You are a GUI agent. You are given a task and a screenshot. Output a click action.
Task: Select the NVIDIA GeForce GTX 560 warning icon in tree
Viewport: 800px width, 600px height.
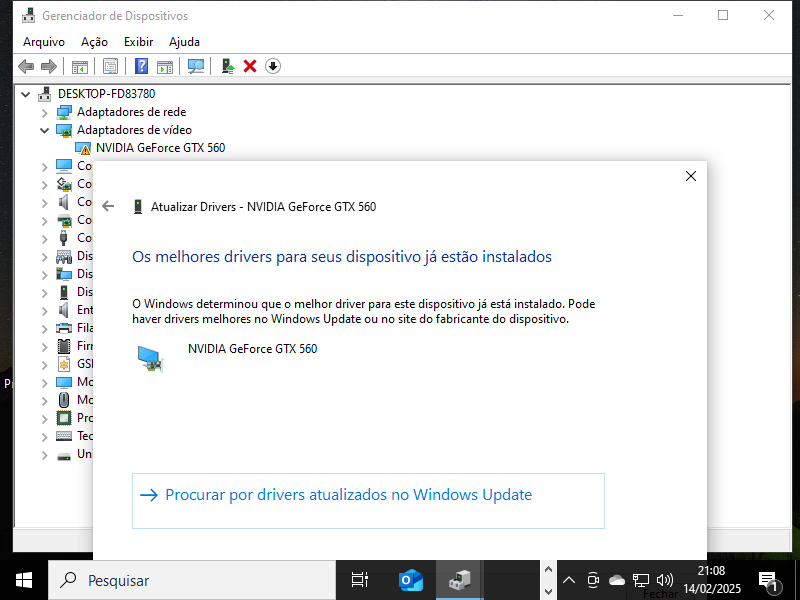(83, 148)
